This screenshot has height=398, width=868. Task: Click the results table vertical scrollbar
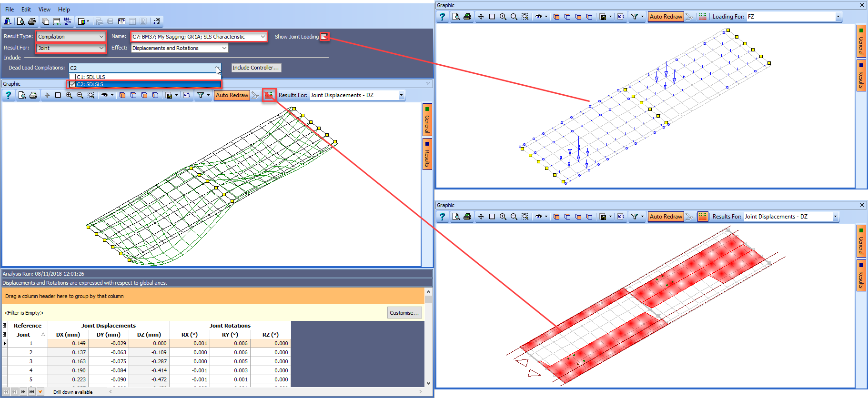tap(428, 338)
